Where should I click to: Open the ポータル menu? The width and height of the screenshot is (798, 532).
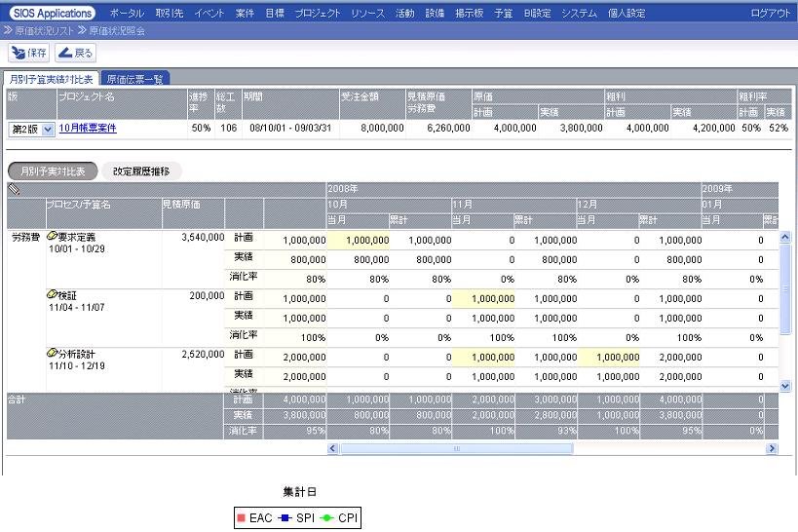coord(127,14)
